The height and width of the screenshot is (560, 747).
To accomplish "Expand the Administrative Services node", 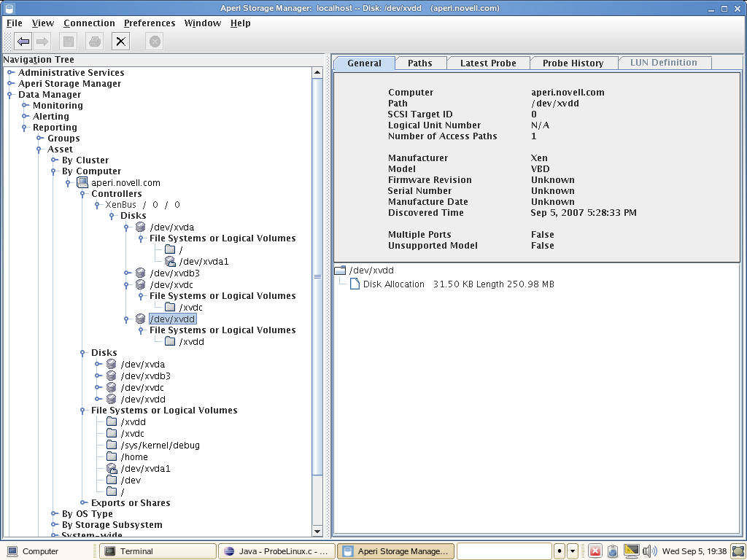I will pyautogui.click(x=10, y=72).
